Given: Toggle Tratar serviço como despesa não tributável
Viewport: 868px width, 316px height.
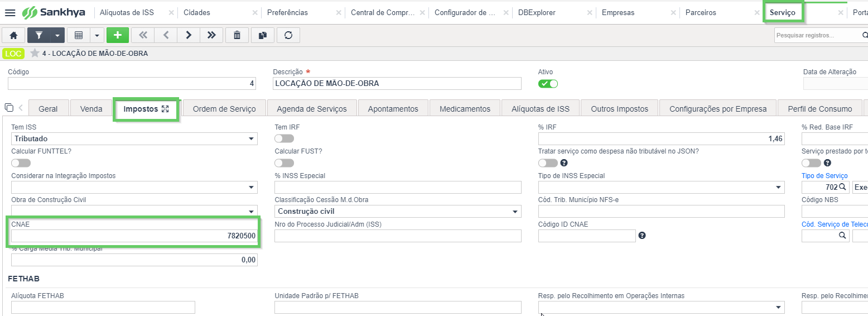Looking at the screenshot, I should click(x=548, y=163).
